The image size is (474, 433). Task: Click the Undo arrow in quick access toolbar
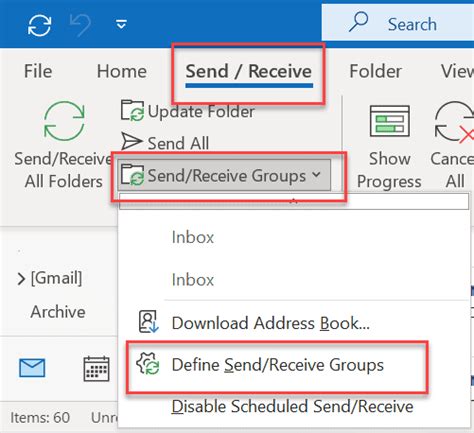point(80,25)
